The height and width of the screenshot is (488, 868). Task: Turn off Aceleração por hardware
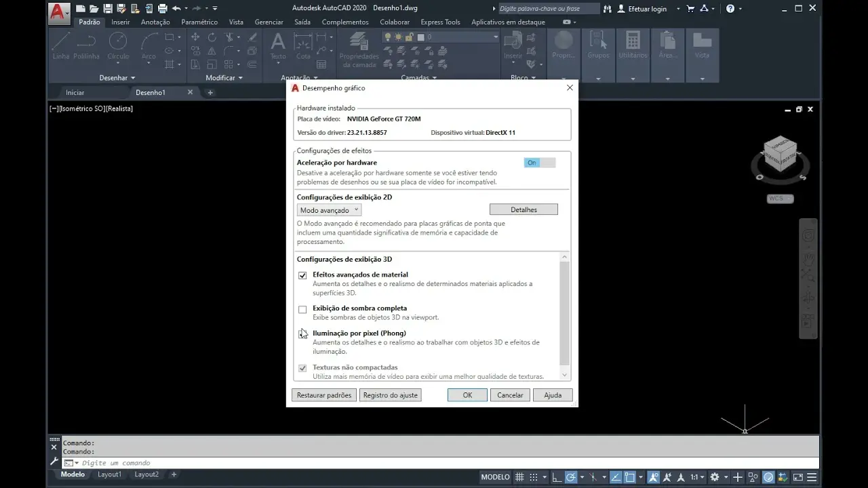click(x=538, y=162)
